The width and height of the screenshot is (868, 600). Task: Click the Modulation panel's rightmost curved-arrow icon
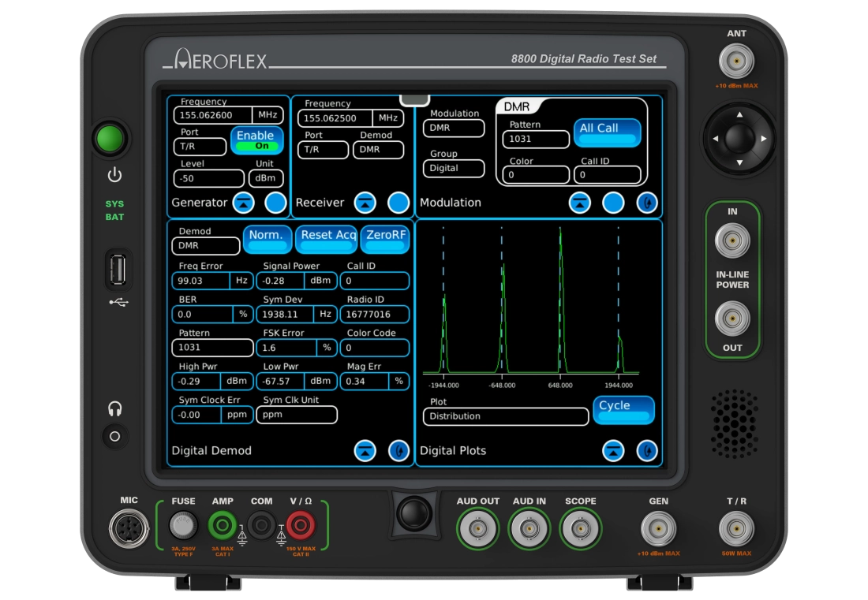647,203
